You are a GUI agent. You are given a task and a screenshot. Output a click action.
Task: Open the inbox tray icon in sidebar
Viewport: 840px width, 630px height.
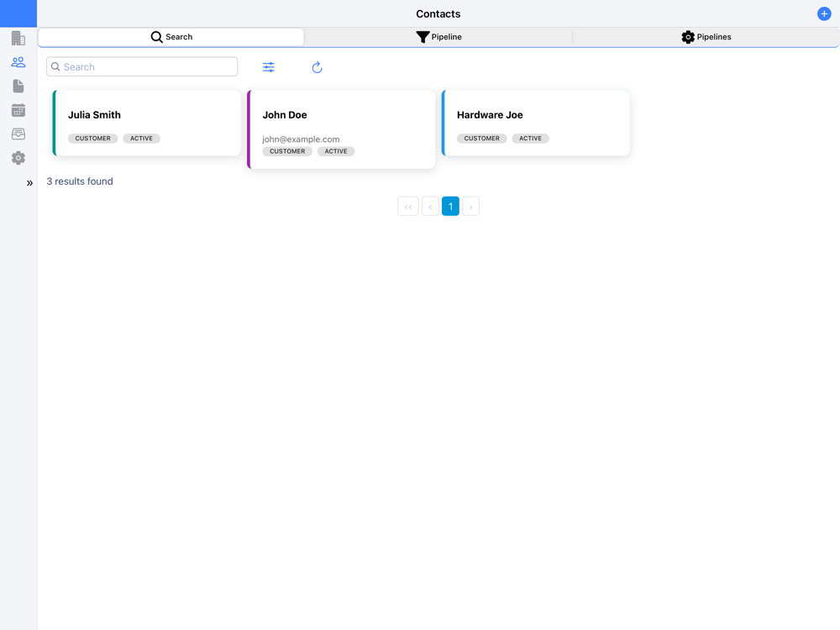tap(18, 134)
